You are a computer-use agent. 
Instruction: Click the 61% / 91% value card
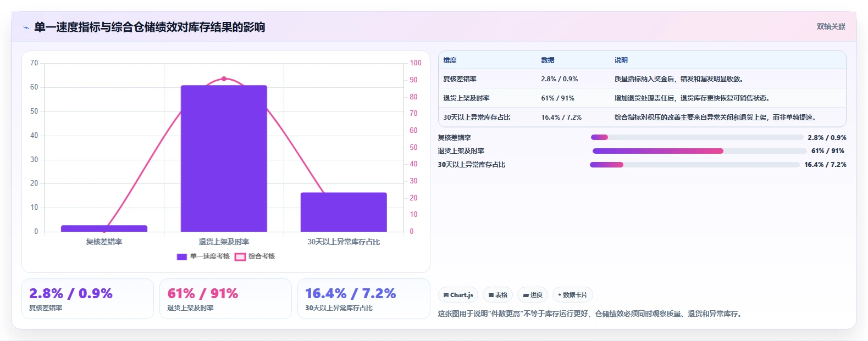[225, 299]
